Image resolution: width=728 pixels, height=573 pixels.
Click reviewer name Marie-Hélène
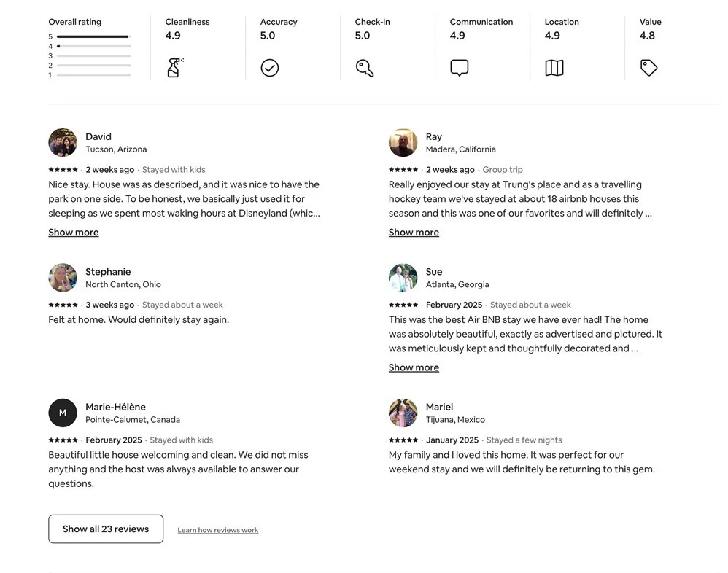pyautogui.click(x=115, y=407)
